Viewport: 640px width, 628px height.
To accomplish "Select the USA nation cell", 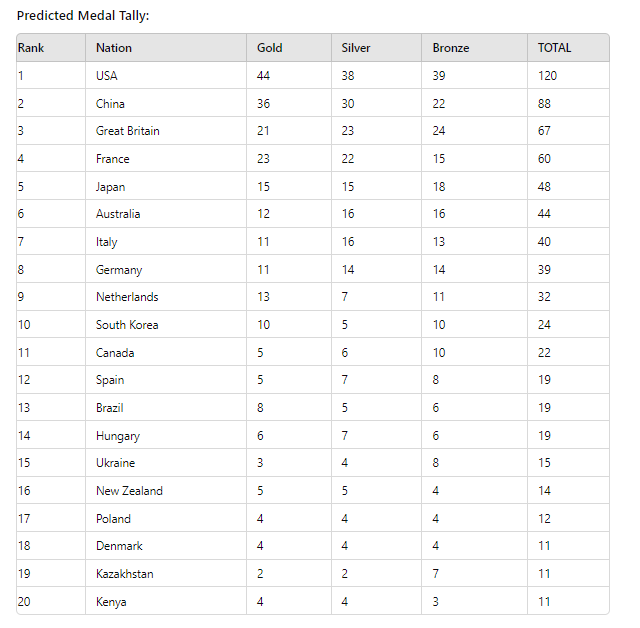I will pyautogui.click(x=107, y=76).
